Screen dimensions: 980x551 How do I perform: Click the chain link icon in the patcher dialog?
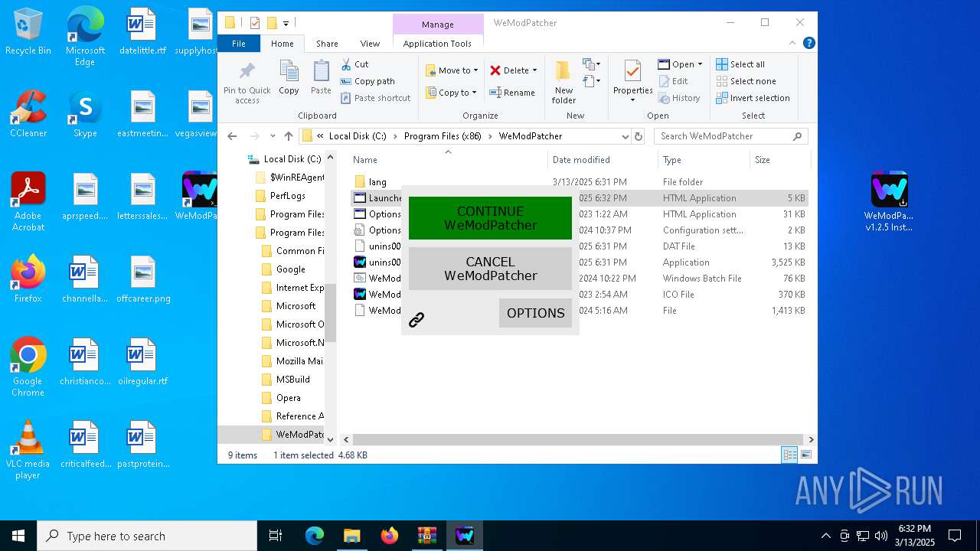pos(416,320)
